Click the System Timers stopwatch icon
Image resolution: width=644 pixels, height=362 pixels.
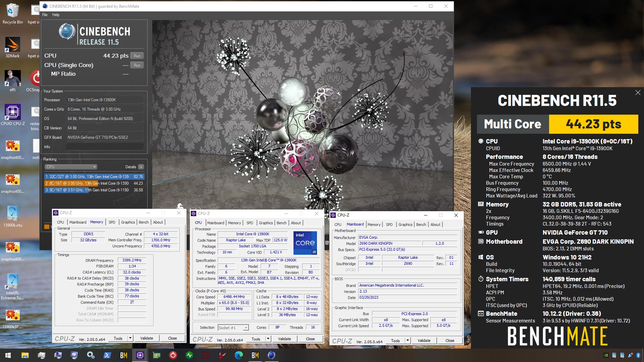(x=481, y=279)
